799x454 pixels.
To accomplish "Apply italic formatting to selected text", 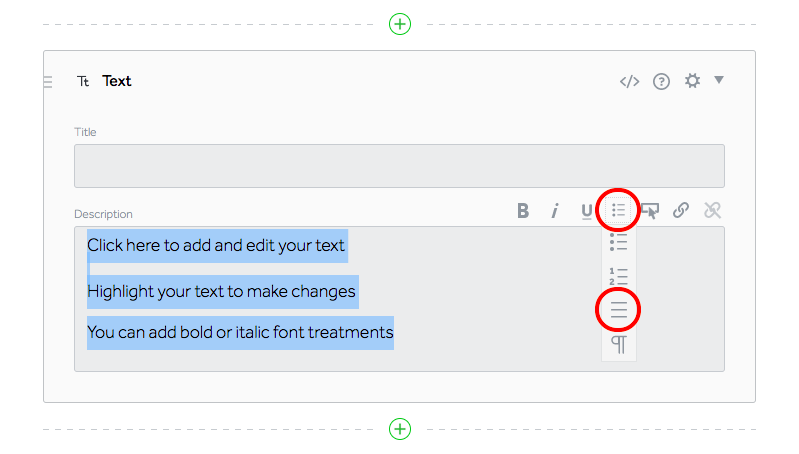I will 554,210.
